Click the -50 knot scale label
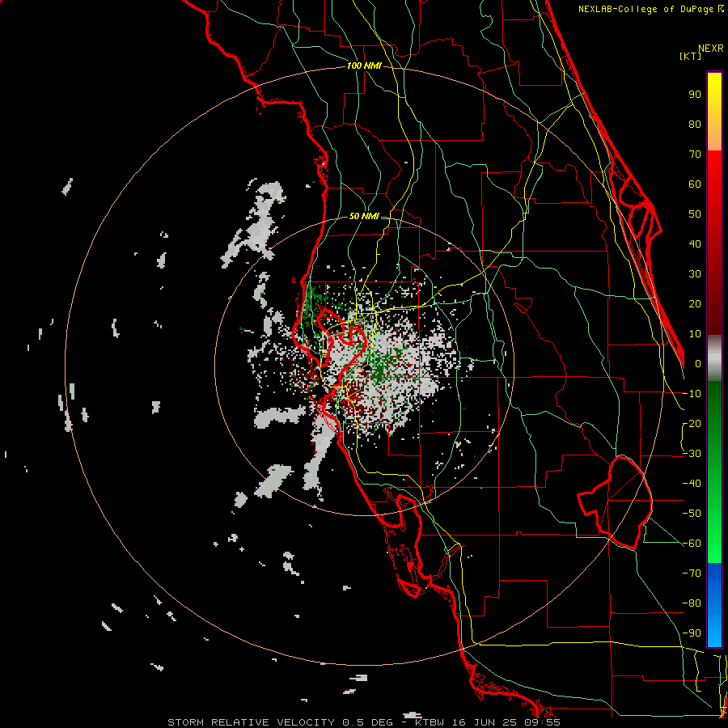728x728 pixels. coord(692,514)
